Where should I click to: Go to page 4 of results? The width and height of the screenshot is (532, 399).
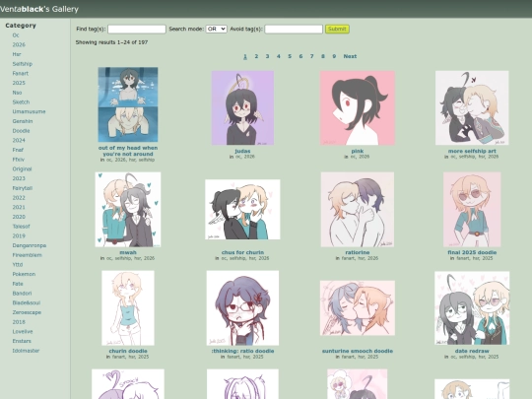tap(279, 56)
